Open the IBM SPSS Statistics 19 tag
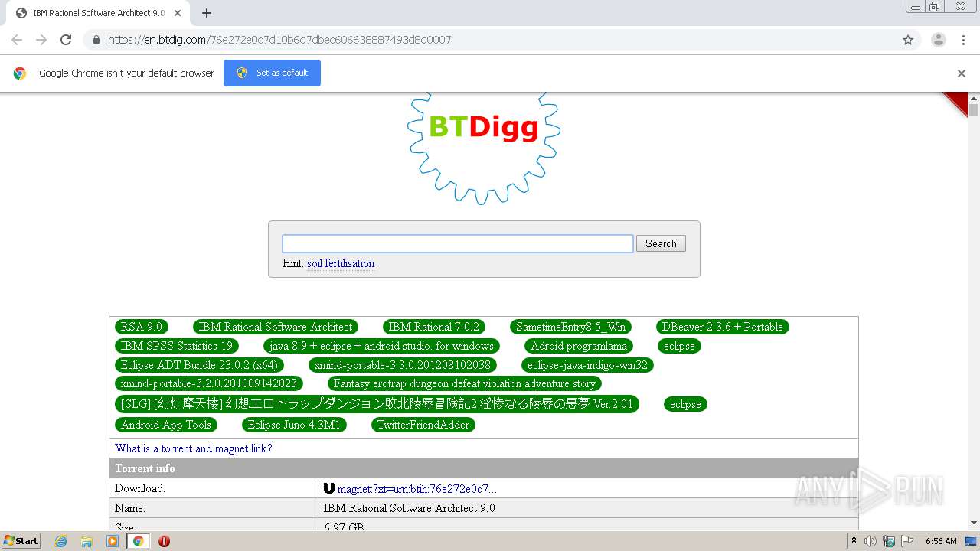This screenshot has height=551, width=980. point(177,346)
